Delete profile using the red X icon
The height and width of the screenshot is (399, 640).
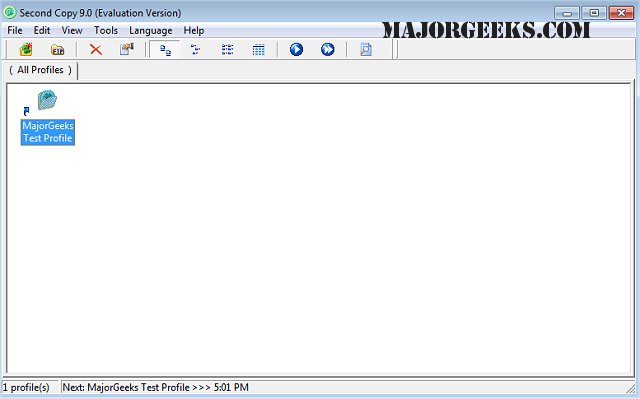96,50
